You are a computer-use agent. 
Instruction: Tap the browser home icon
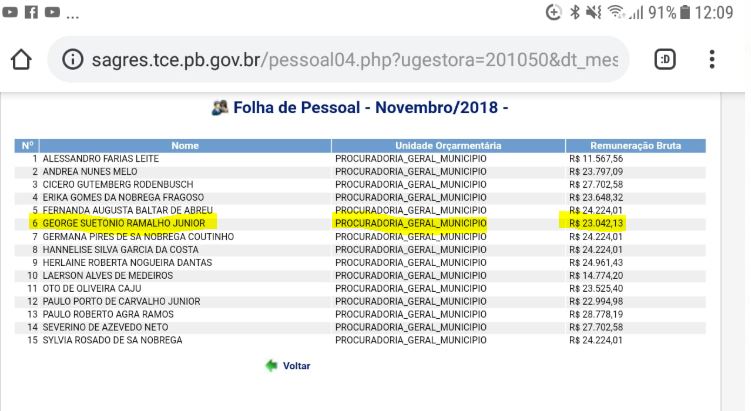click(21, 60)
